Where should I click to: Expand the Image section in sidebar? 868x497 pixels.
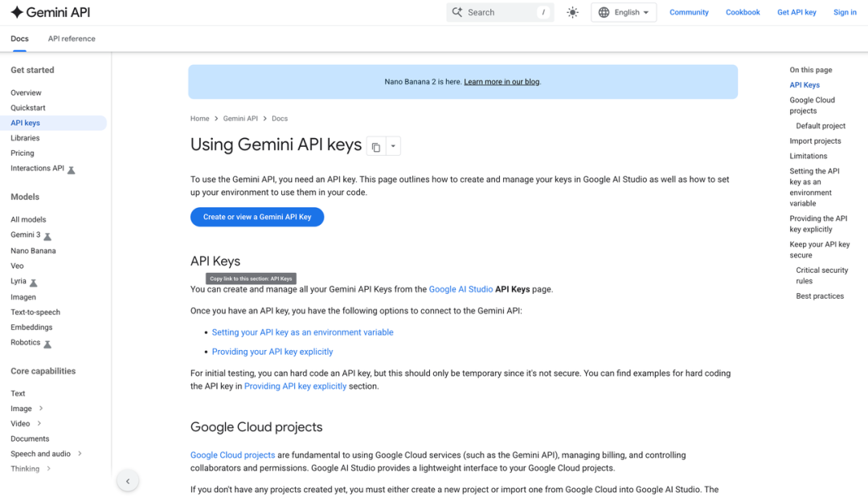(41, 409)
